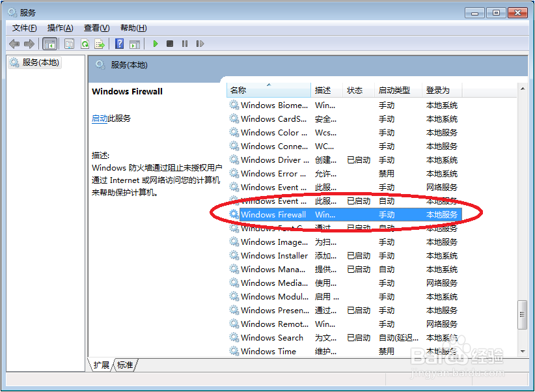Click the Refresh icon in the toolbar

click(x=85, y=44)
